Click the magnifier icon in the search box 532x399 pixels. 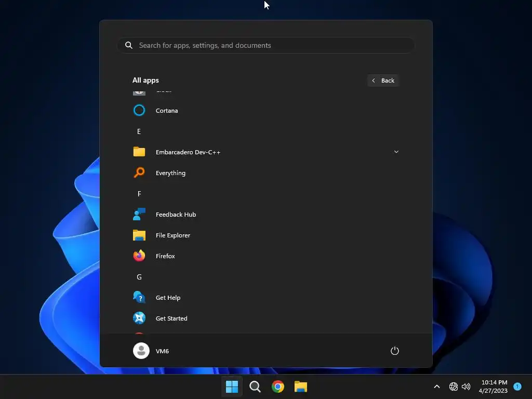[x=129, y=45]
